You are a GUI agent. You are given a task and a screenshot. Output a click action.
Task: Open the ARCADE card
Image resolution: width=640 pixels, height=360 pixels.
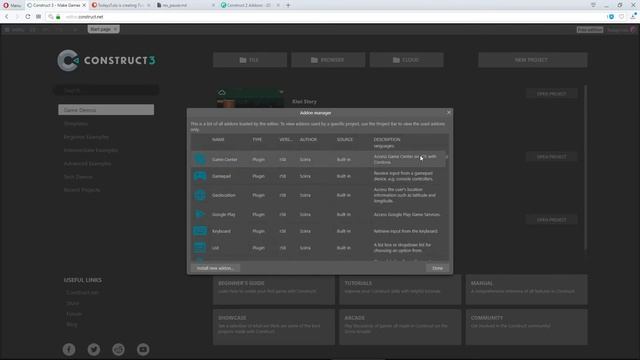[400, 327]
